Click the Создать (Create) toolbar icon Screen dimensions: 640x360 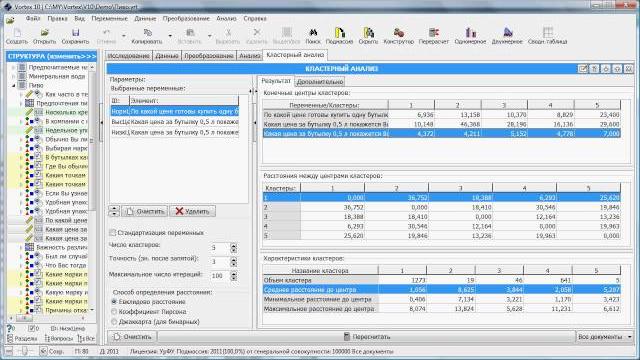[x=17, y=33]
